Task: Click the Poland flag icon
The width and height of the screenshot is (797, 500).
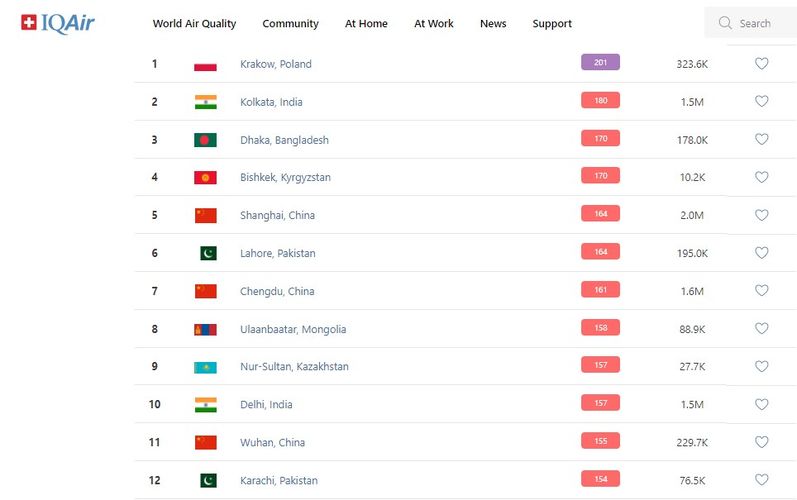Action: [x=205, y=64]
